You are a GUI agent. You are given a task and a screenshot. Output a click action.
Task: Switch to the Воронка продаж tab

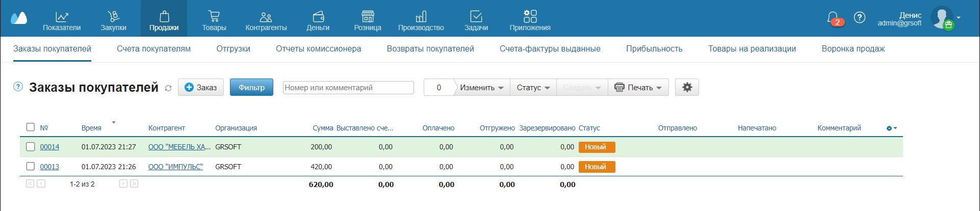tap(853, 49)
